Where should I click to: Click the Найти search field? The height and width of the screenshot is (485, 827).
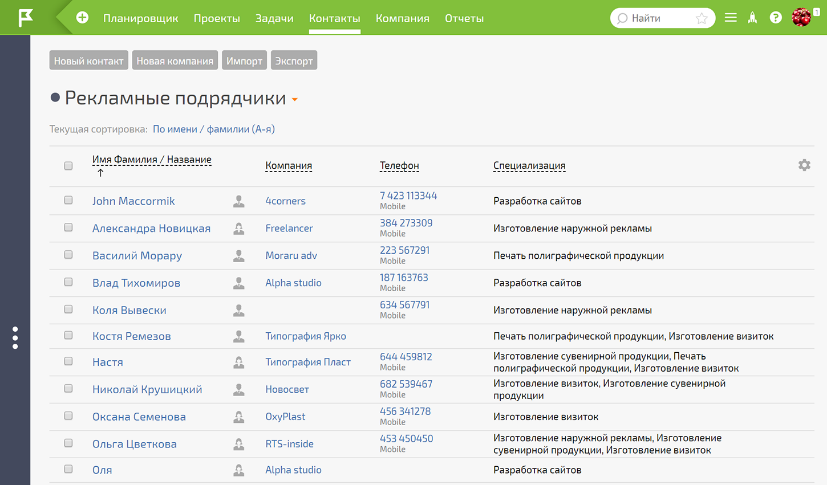655,18
